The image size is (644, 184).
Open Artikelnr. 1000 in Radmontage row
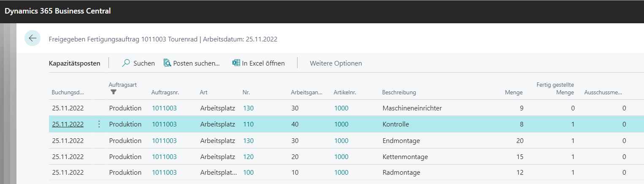(x=341, y=173)
